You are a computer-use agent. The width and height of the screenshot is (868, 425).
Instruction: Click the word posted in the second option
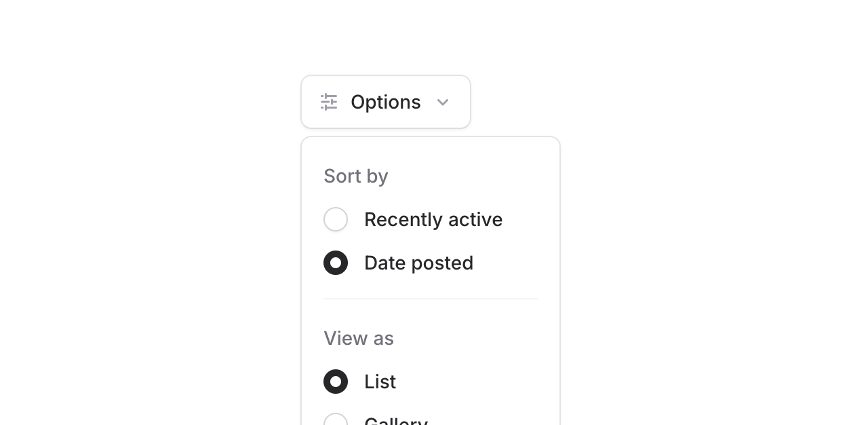(x=443, y=263)
